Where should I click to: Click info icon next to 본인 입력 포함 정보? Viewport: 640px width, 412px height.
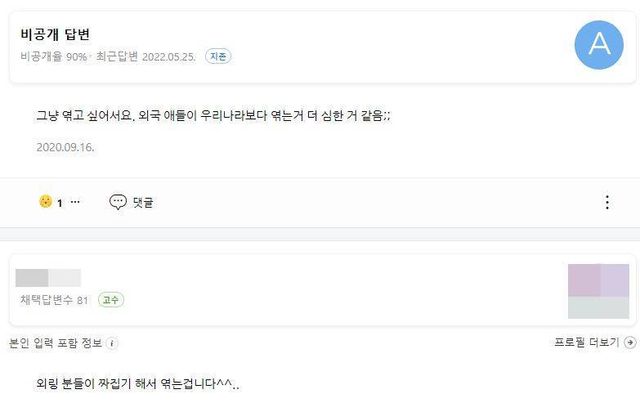[x=113, y=343]
